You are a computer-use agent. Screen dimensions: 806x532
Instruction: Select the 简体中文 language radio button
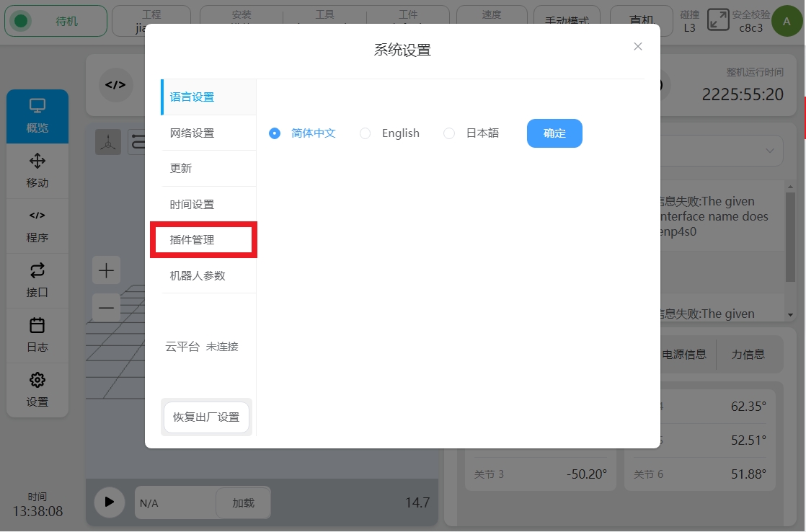(275, 133)
